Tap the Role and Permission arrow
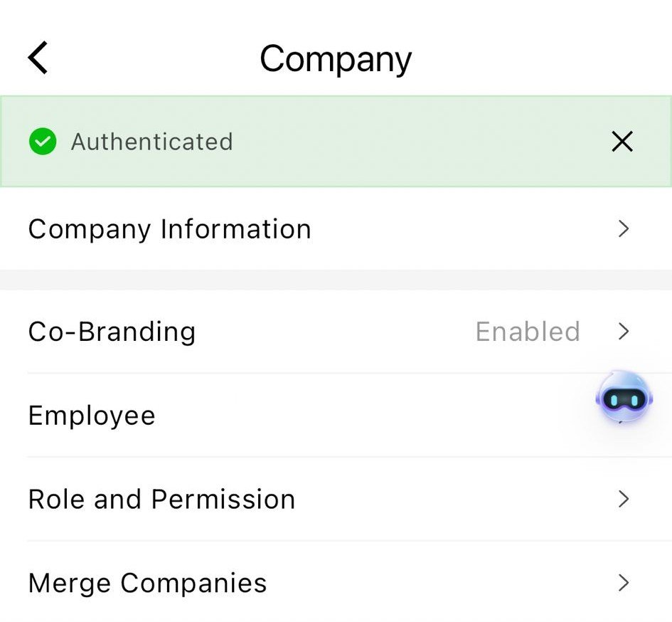The height and width of the screenshot is (622, 672). pos(624,499)
